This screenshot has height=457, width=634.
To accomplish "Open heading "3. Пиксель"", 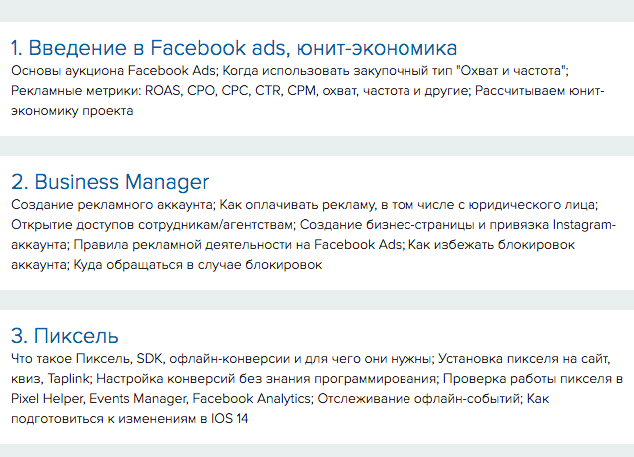I will tap(65, 336).
